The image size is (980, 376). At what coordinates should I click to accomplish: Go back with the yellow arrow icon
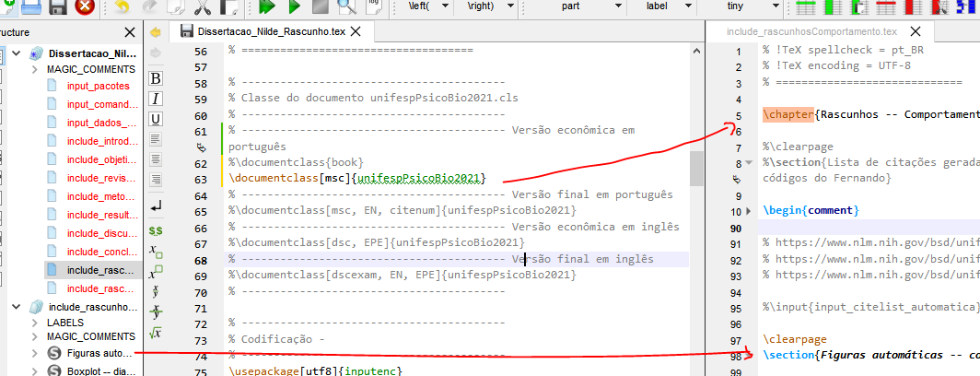156,32
